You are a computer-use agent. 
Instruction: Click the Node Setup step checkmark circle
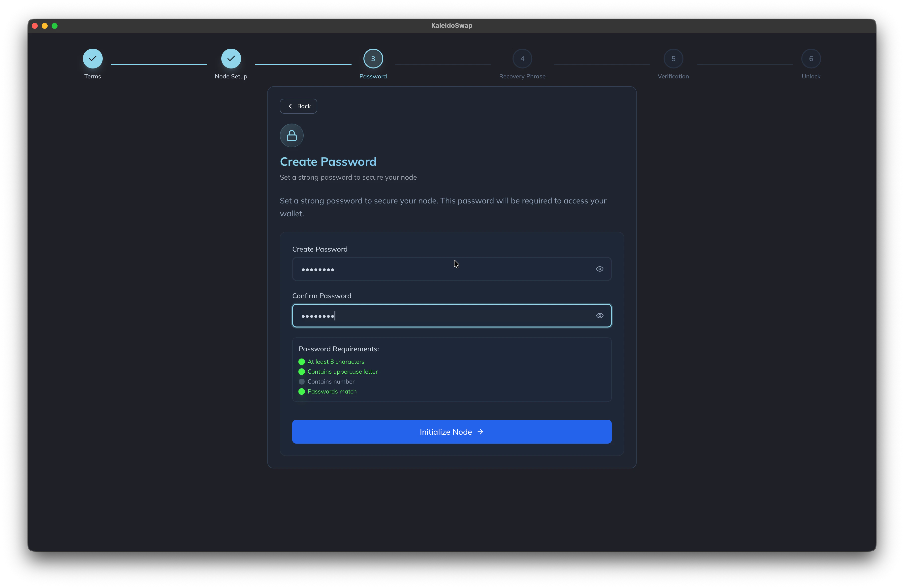[231, 59]
